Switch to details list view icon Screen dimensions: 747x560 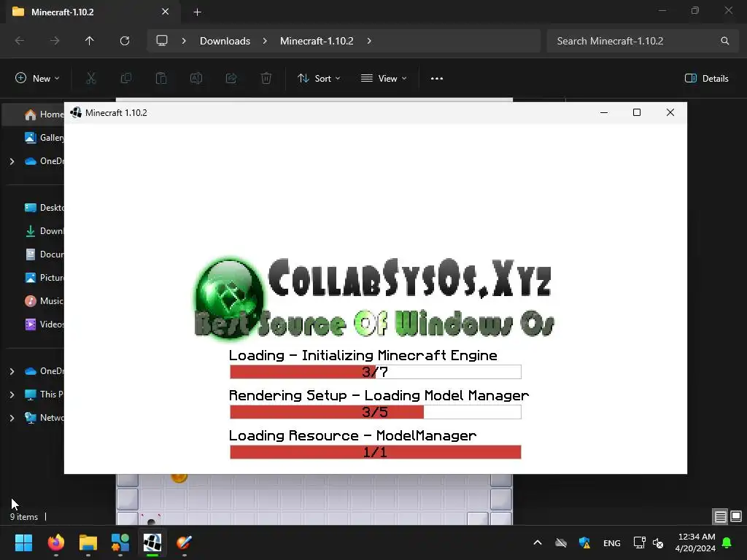tap(720, 516)
